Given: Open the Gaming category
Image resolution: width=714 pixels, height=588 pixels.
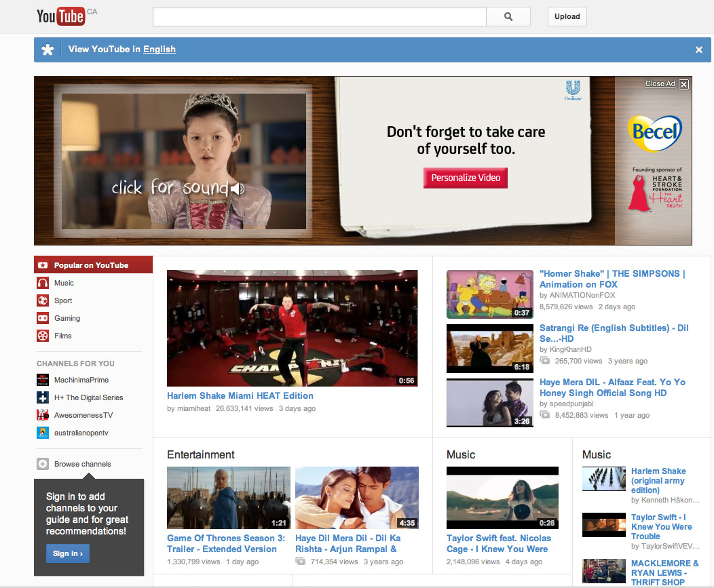Looking at the screenshot, I should (67, 318).
